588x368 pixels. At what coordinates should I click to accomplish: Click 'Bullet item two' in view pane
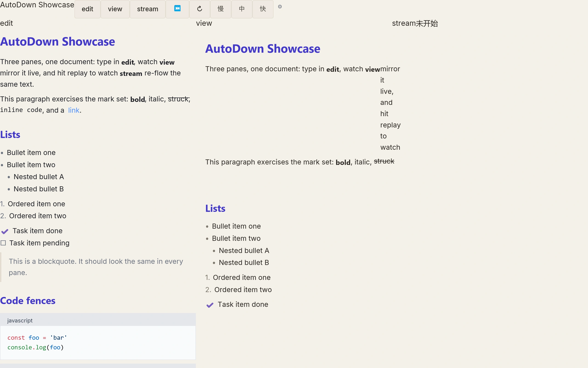coord(236,238)
